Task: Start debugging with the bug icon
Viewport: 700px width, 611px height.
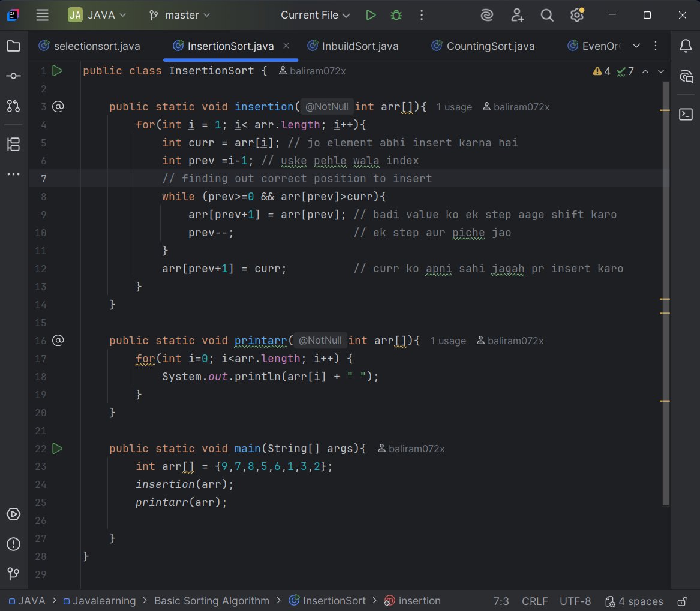Action: (x=396, y=15)
